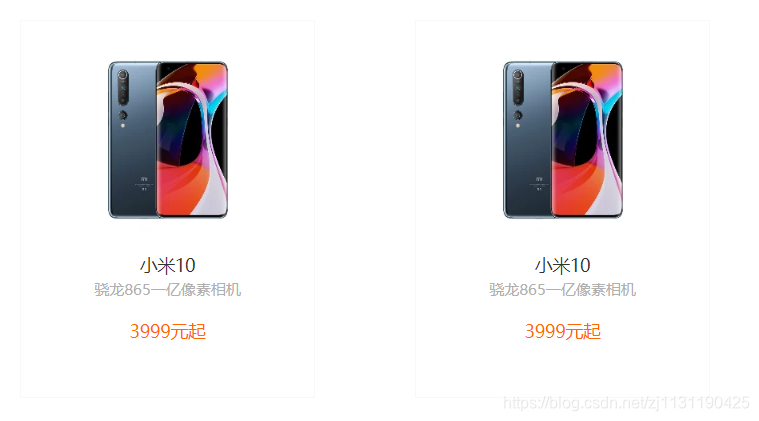Viewport: 759px width, 421px height.
Task: Open the right 小米10 phone product image
Action: pyautogui.click(x=563, y=140)
